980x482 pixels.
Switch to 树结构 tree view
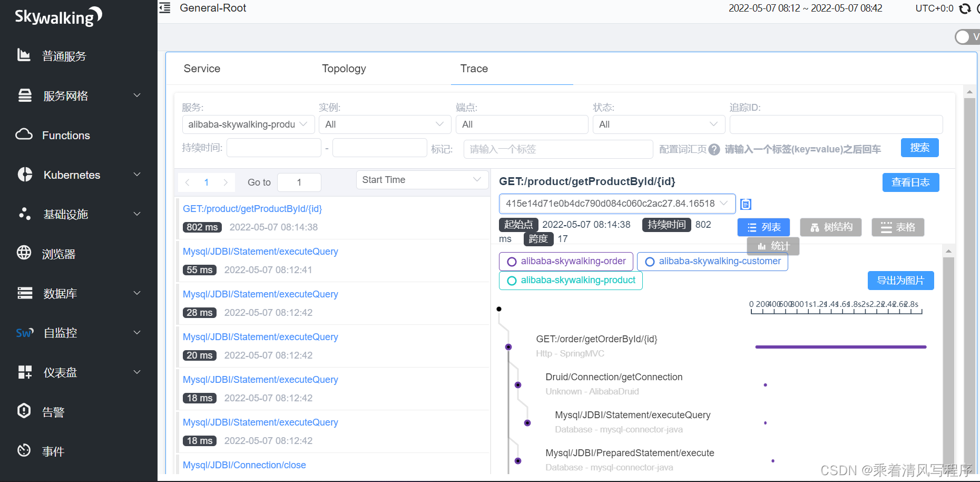click(x=831, y=227)
